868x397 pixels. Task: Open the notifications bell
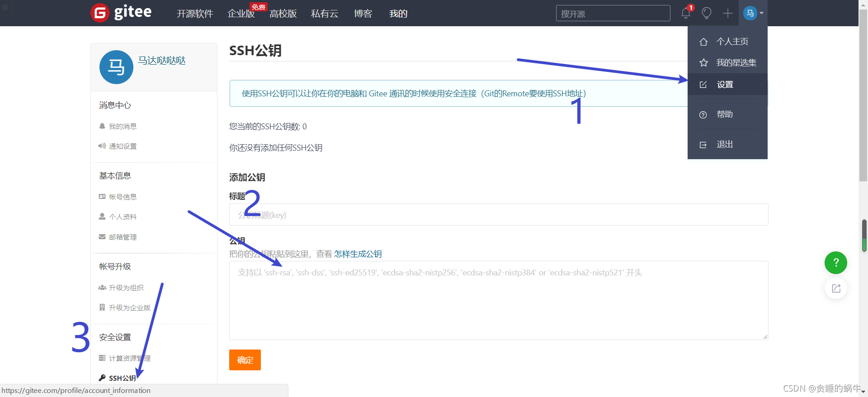click(686, 13)
